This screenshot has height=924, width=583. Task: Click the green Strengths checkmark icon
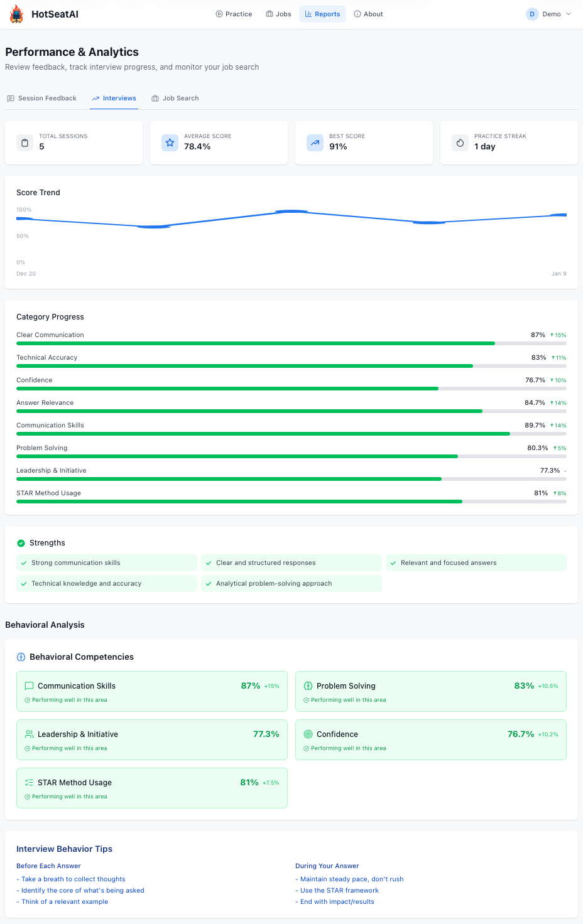[21, 543]
